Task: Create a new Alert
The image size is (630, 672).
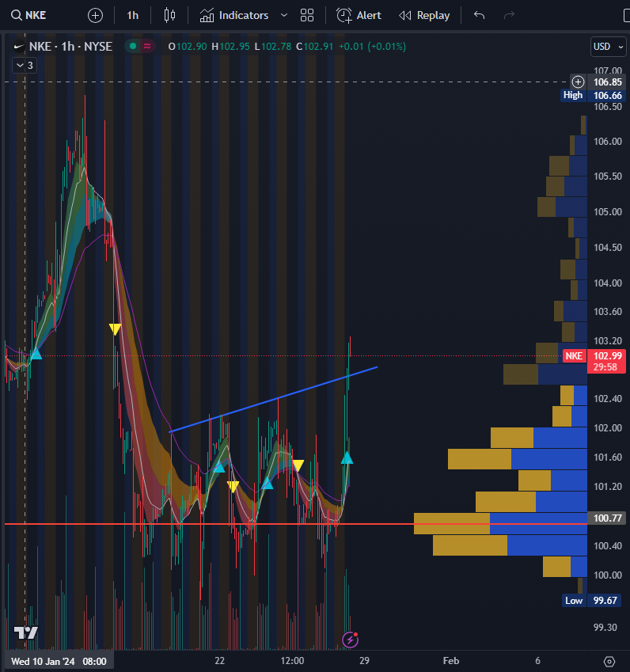Action: tap(359, 15)
